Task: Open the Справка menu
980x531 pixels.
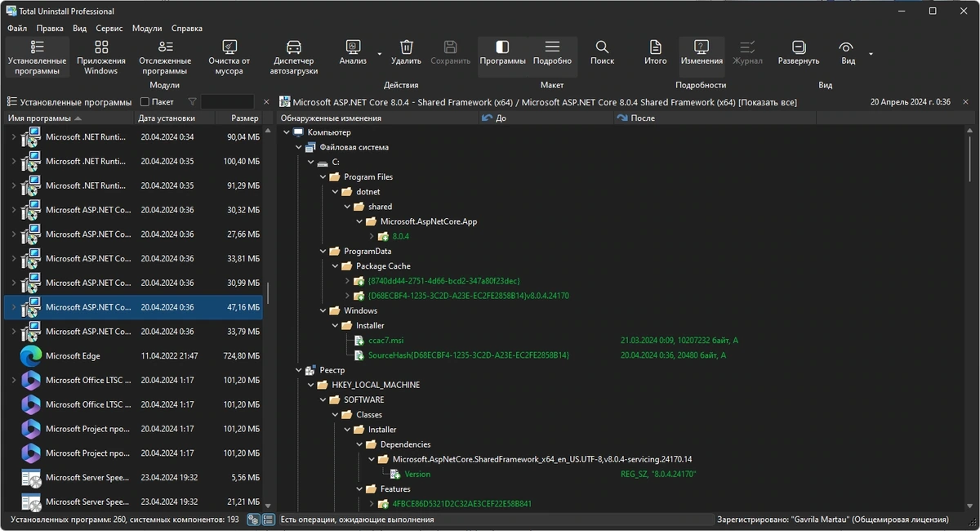Action: tap(187, 28)
